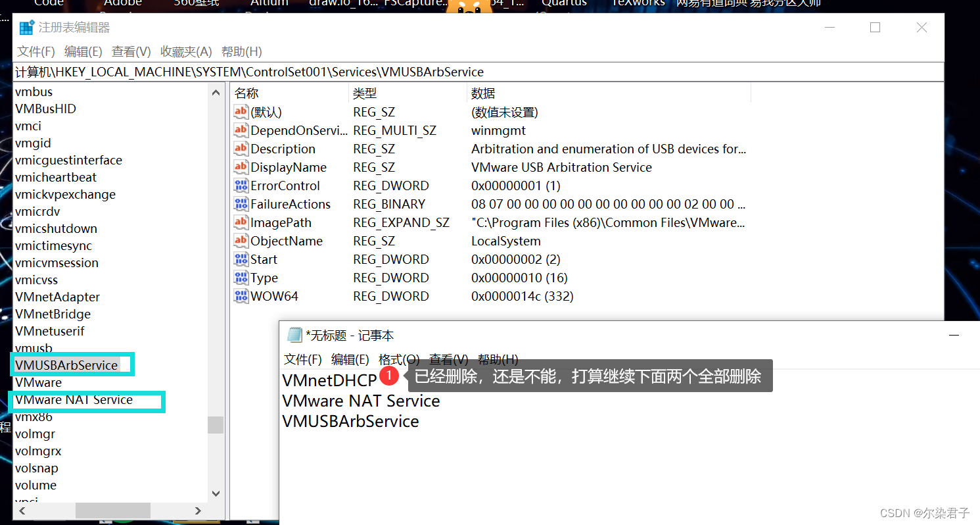
Task: Select the vmicshutdown key
Action: click(56, 228)
